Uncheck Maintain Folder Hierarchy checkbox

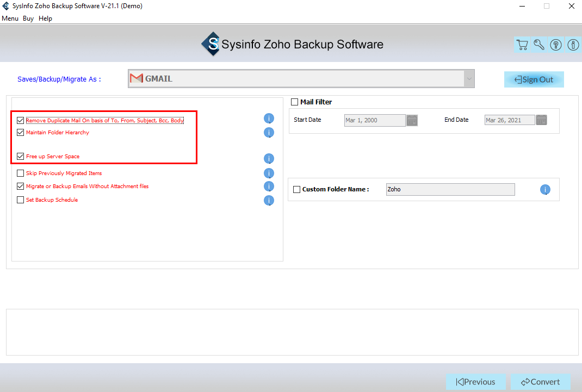point(21,133)
